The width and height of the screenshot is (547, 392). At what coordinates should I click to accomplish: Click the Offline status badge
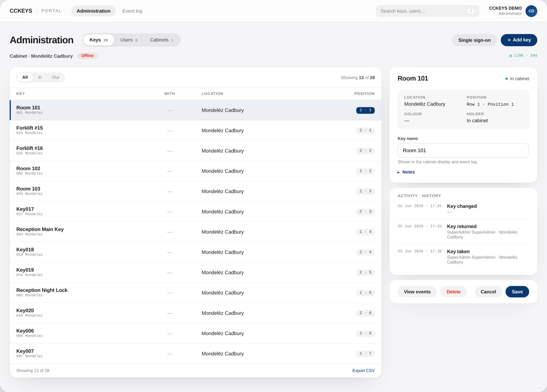point(88,56)
